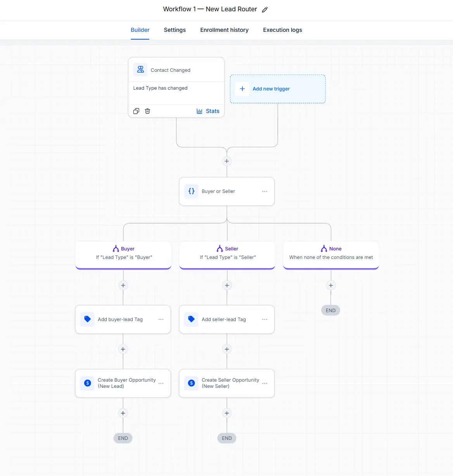
Task: Select the None branch header
Action: 331,255
